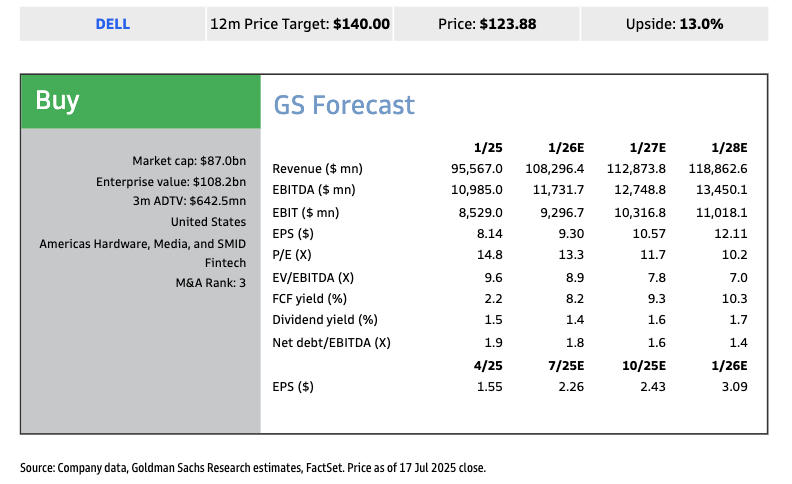Viewport: 792px width, 484px height.
Task: Select quarterly EPS value 1.55
Action: pos(489,387)
